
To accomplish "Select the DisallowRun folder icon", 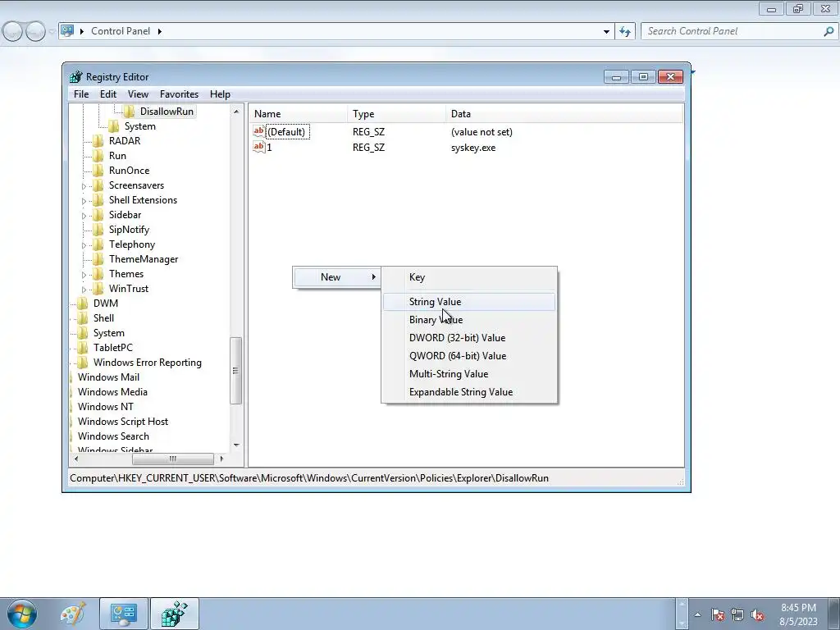I will [x=129, y=112].
